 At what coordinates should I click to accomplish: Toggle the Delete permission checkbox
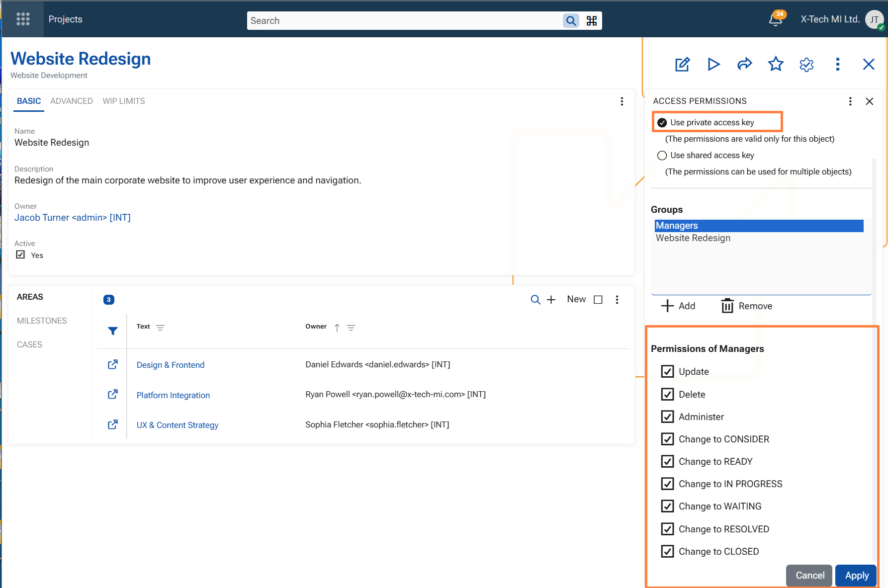point(667,394)
